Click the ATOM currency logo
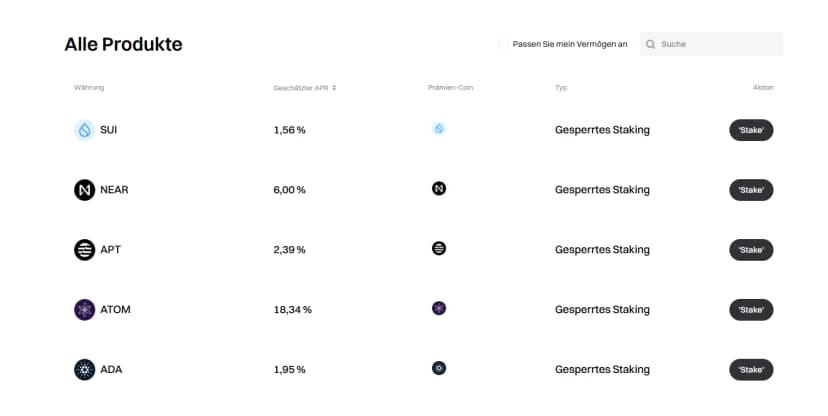 [84, 310]
